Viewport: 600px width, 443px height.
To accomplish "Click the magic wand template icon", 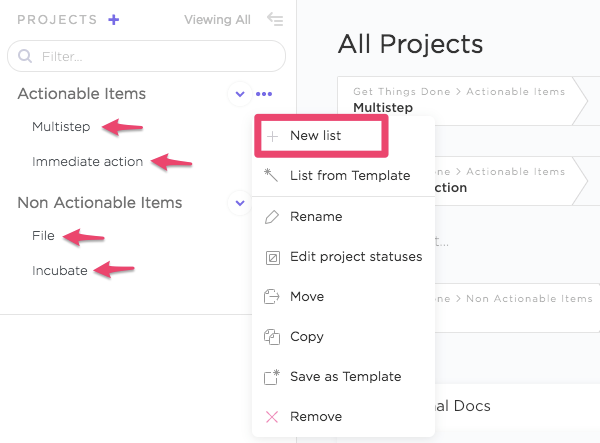I will [x=271, y=176].
